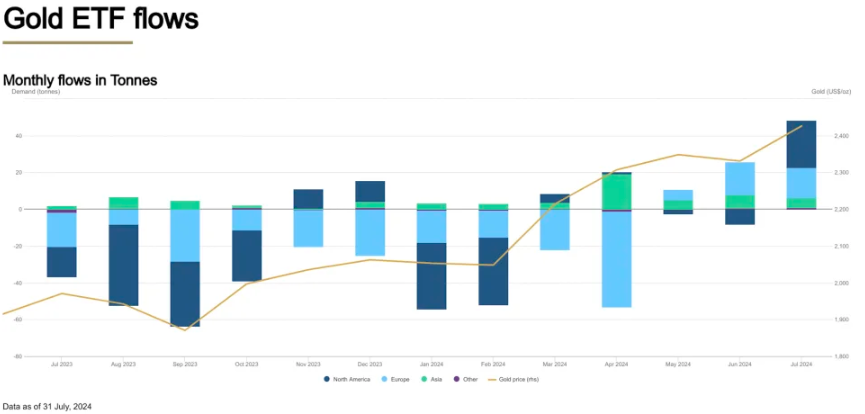This screenshot has height=414, width=865.
Task: Click the Data as of 31 July footnote
Action: tap(47, 407)
